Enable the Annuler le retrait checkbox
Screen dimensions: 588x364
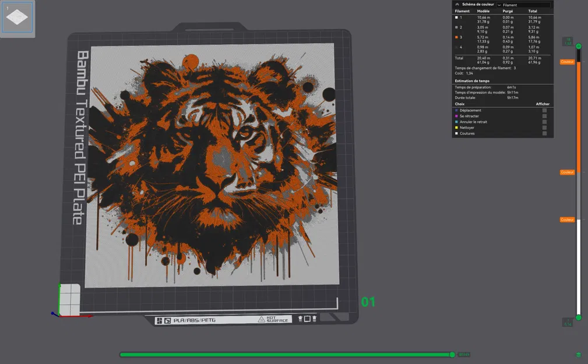[x=544, y=122]
